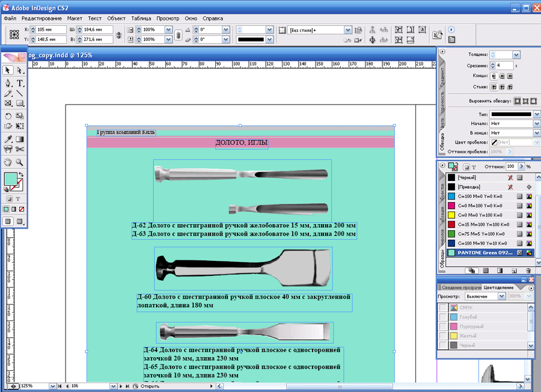Select the Scale tool

[20, 116]
